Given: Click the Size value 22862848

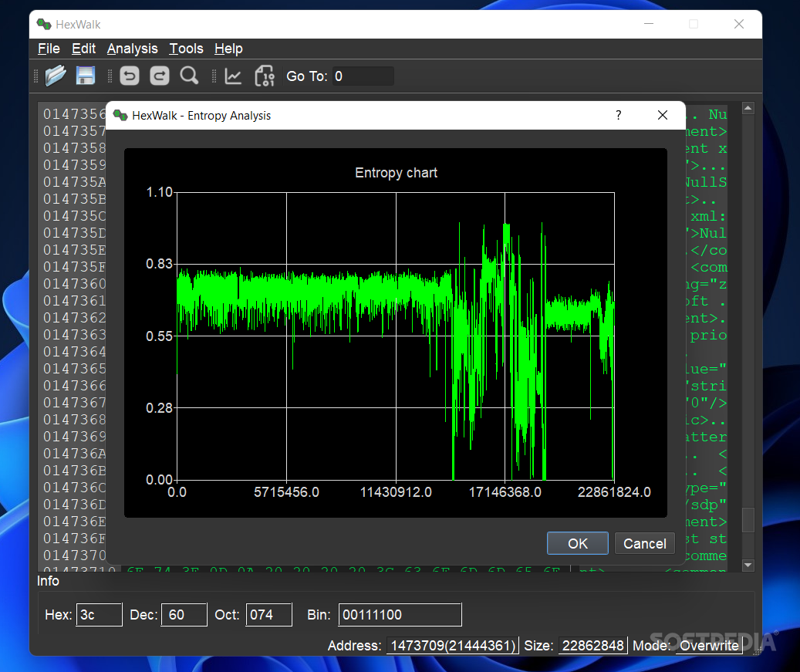Looking at the screenshot, I should [592, 646].
